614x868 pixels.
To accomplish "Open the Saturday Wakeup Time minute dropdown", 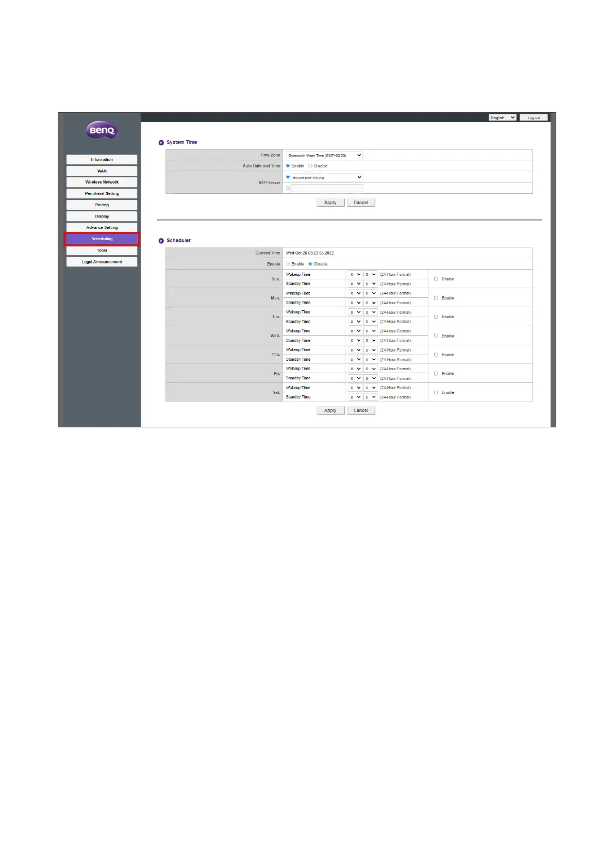I will click(371, 388).
